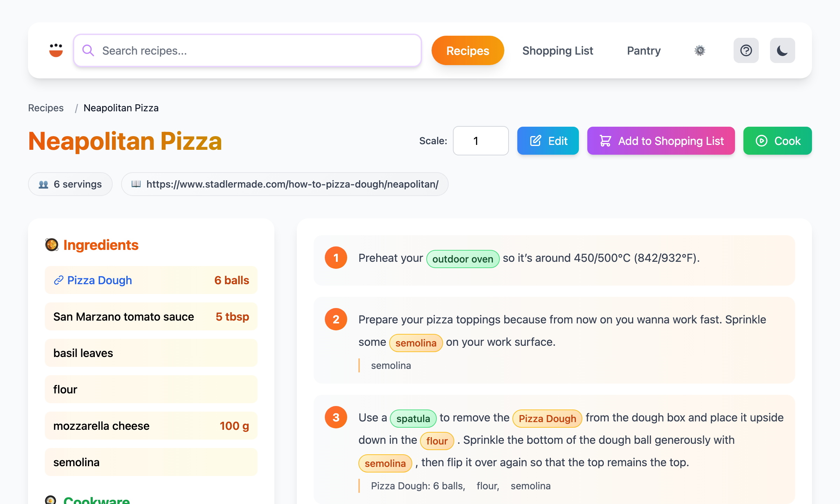Screen dimensions: 840x504
Task: Open the stadlermade source URL
Action: [x=292, y=184]
